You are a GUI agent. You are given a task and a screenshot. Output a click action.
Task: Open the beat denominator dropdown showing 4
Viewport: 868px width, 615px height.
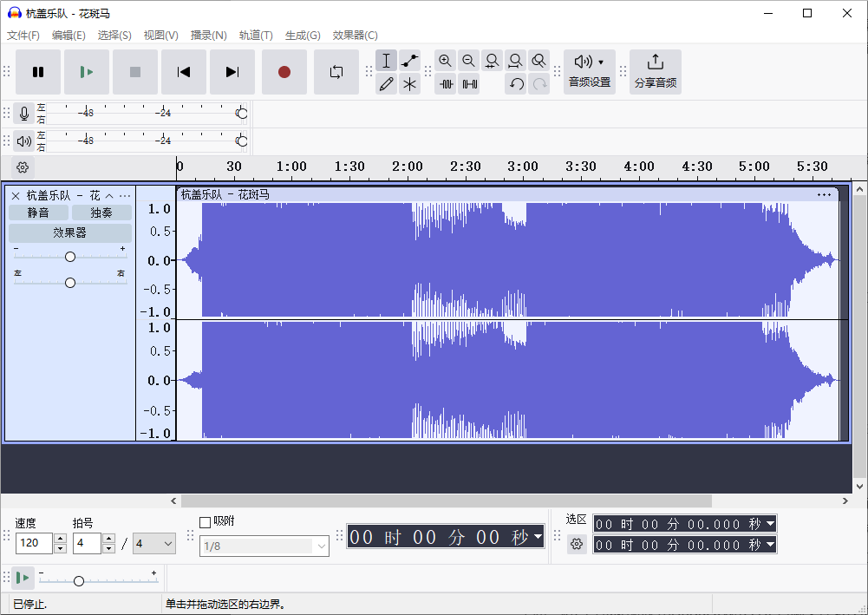pyautogui.click(x=153, y=543)
